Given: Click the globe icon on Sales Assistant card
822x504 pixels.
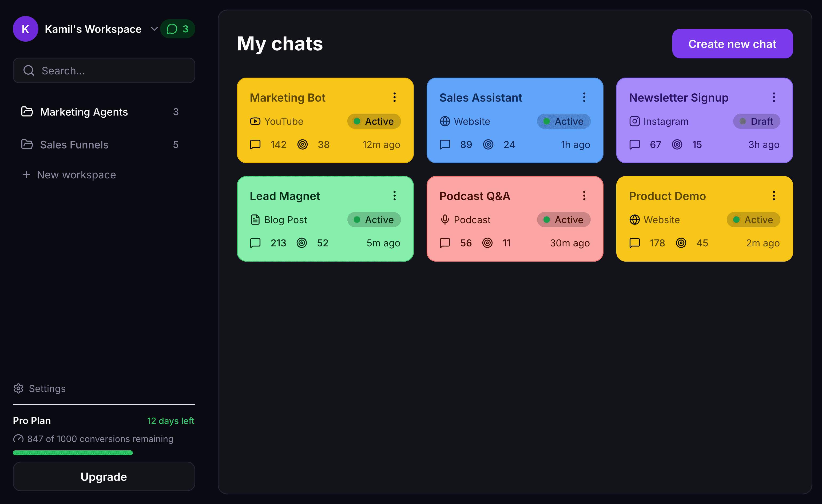Looking at the screenshot, I should tap(445, 121).
